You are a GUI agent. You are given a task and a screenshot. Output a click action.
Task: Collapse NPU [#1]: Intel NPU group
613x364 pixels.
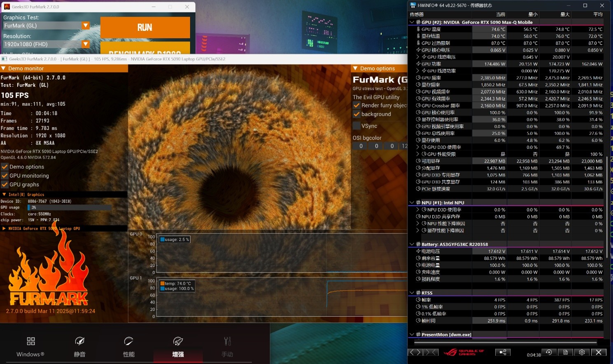pyautogui.click(x=412, y=203)
